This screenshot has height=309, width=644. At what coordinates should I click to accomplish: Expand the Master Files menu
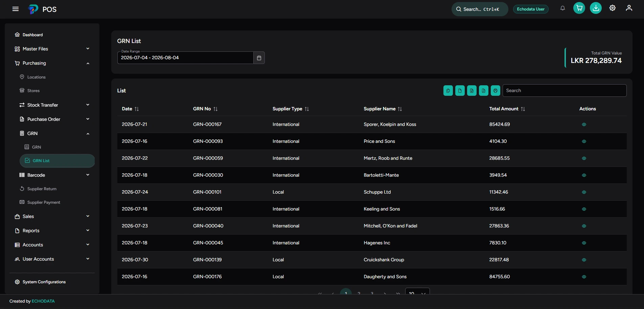[x=52, y=49]
